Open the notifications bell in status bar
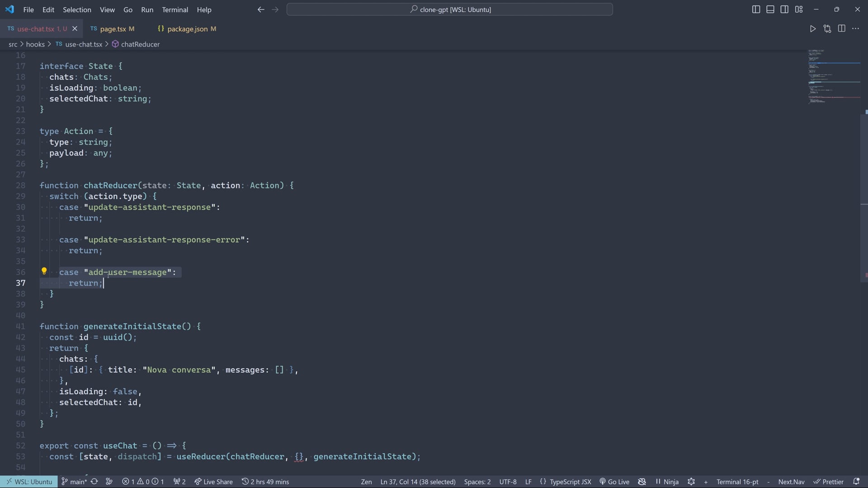 coord(856,482)
